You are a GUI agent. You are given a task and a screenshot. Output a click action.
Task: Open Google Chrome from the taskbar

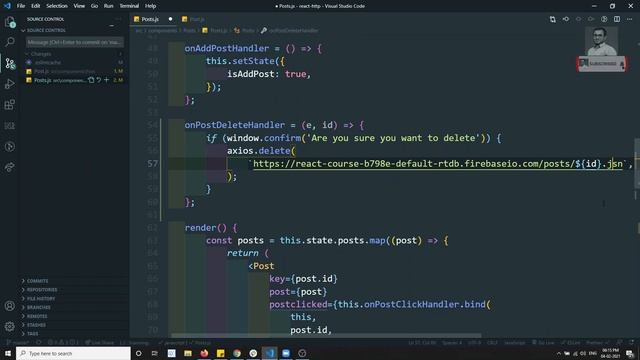[x=237, y=353]
